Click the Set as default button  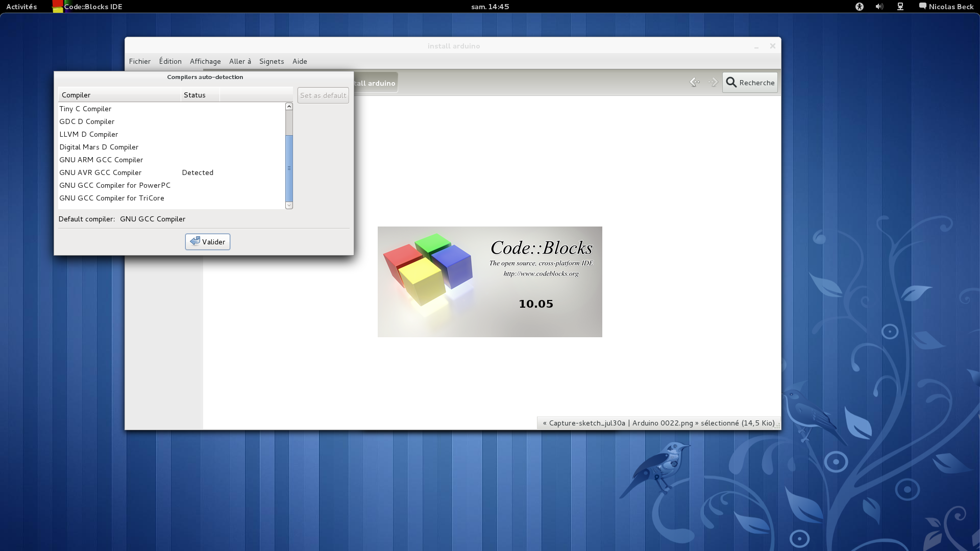point(323,95)
